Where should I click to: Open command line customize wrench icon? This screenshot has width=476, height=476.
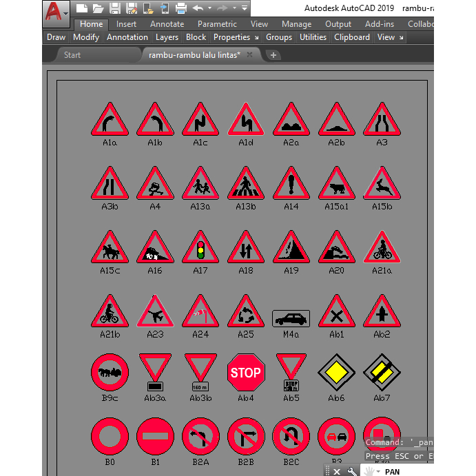click(351, 471)
